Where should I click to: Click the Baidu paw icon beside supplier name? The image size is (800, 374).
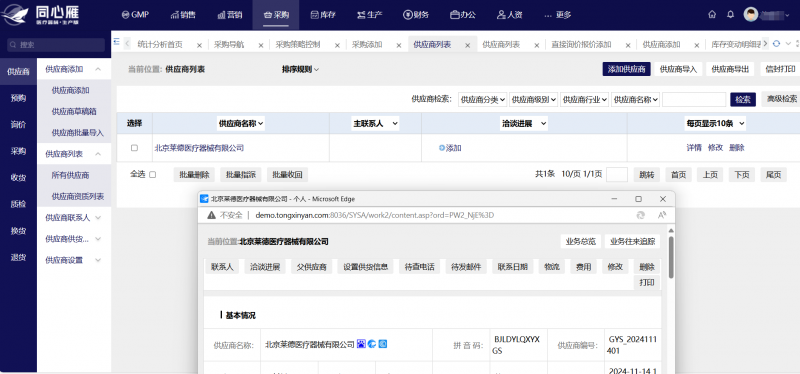[361, 344]
